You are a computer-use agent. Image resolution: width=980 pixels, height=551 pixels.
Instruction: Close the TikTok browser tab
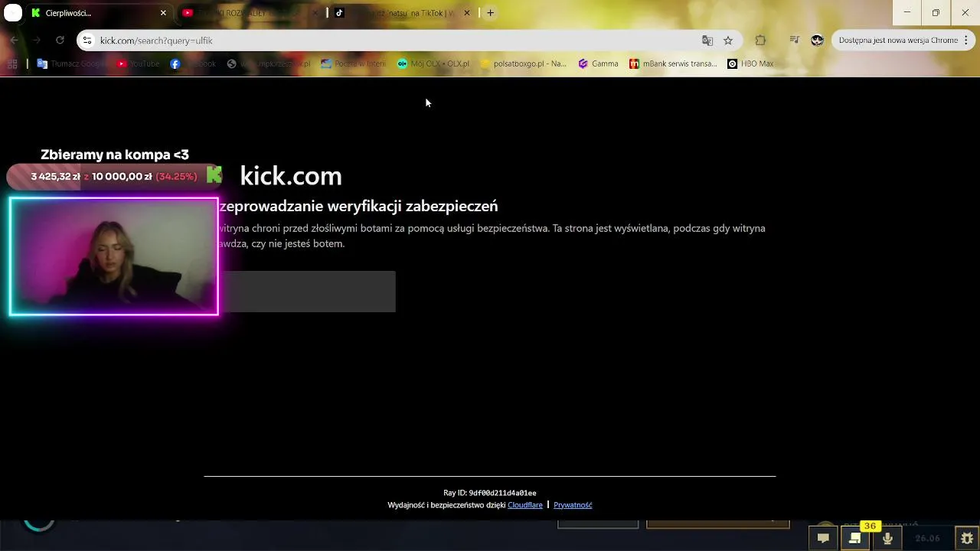click(x=467, y=13)
